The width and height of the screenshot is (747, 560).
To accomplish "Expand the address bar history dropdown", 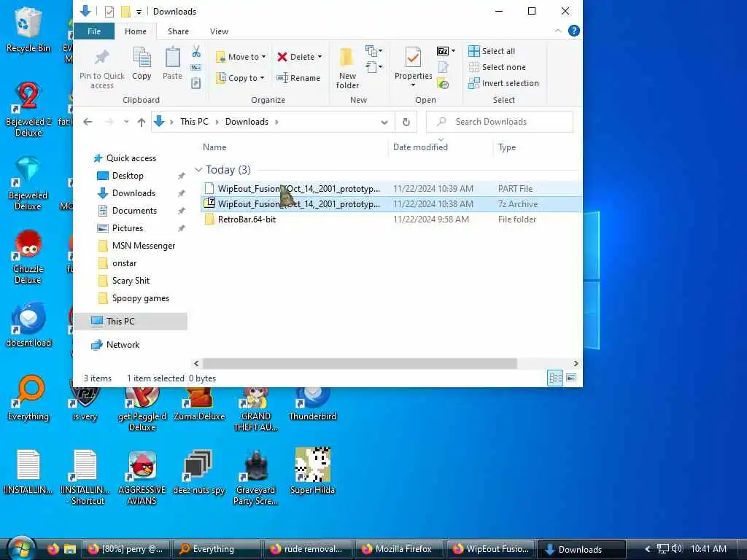I will 384,122.
